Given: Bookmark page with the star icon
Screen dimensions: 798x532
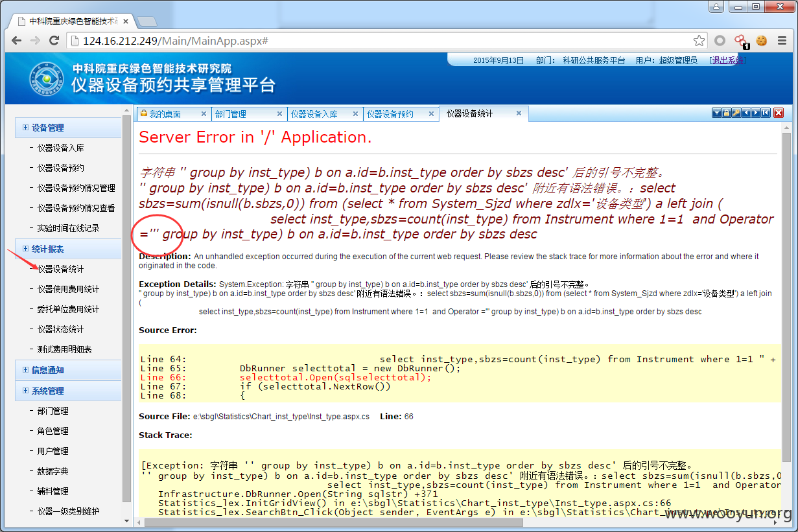Looking at the screenshot, I should click(x=699, y=41).
